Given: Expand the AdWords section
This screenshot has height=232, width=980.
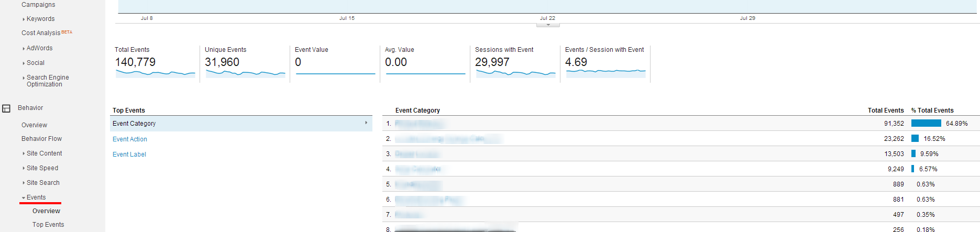Looking at the screenshot, I should (x=39, y=48).
